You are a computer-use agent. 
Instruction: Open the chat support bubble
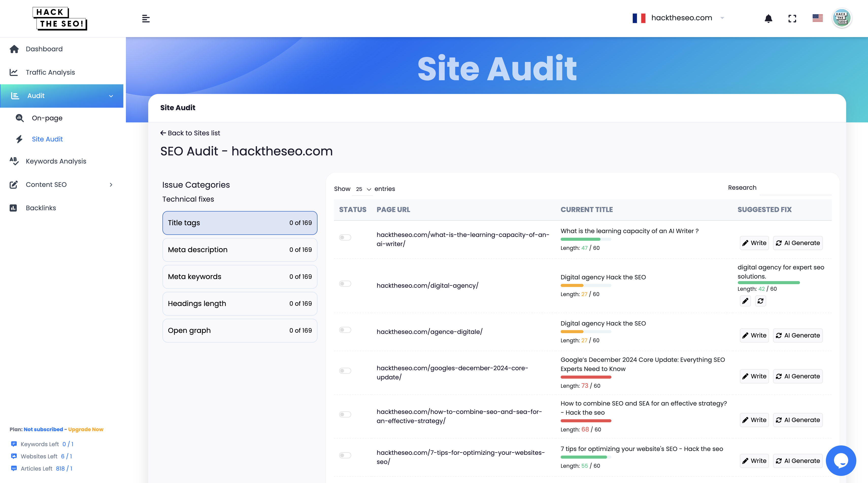[x=841, y=460]
